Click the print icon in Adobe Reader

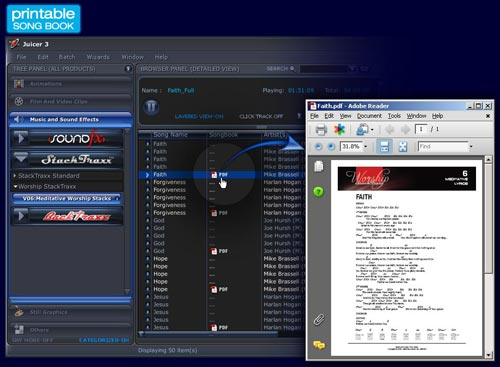click(x=321, y=129)
